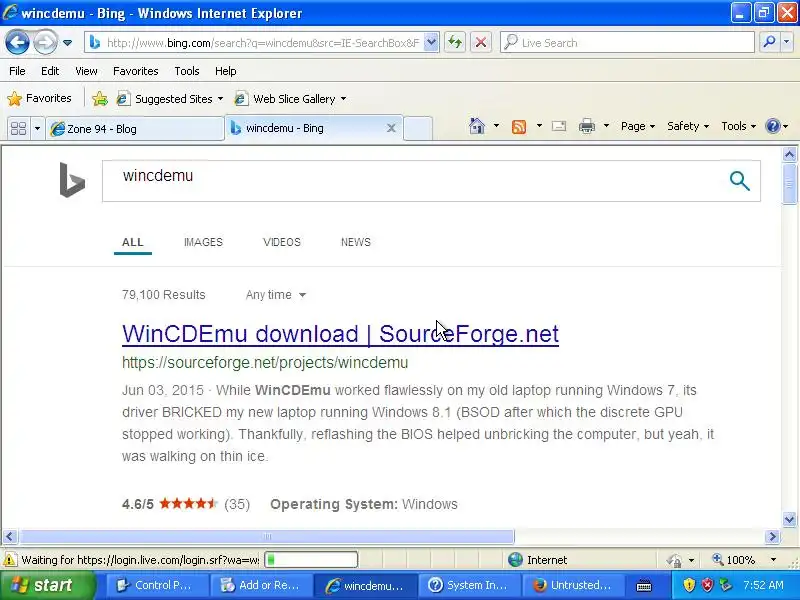Click the Read Mail envelope icon

pyautogui.click(x=559, y=126)
